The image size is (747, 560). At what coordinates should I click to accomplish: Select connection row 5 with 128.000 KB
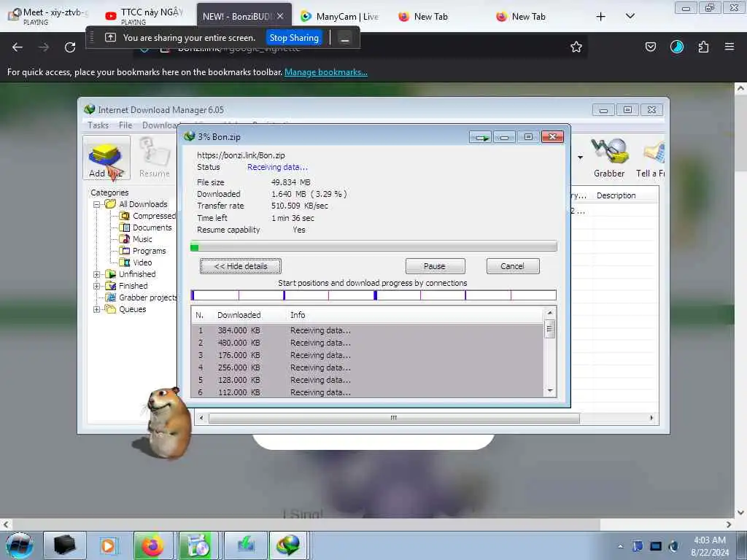click(x=367, y=380)
